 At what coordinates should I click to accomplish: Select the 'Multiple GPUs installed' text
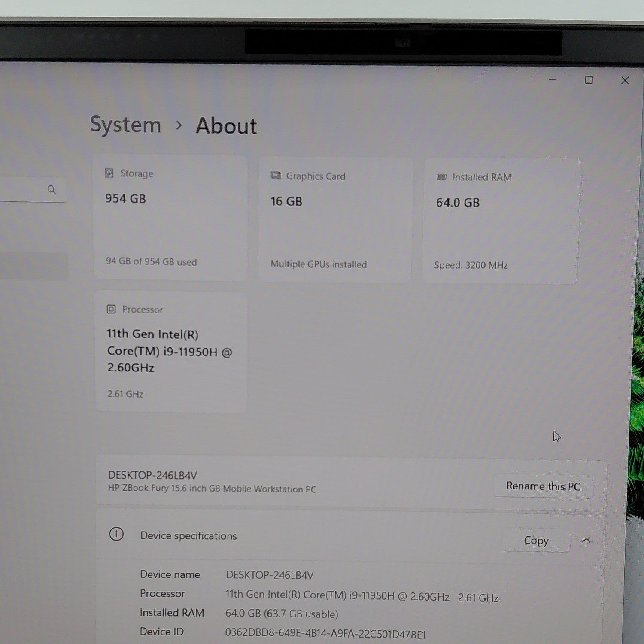[319, 264]
